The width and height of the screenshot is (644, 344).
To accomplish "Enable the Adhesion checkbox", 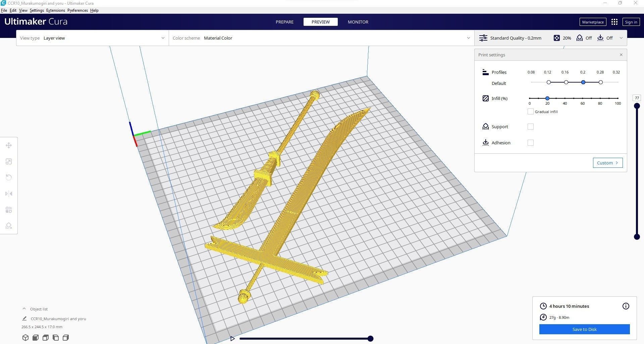I will click(530, 143).
